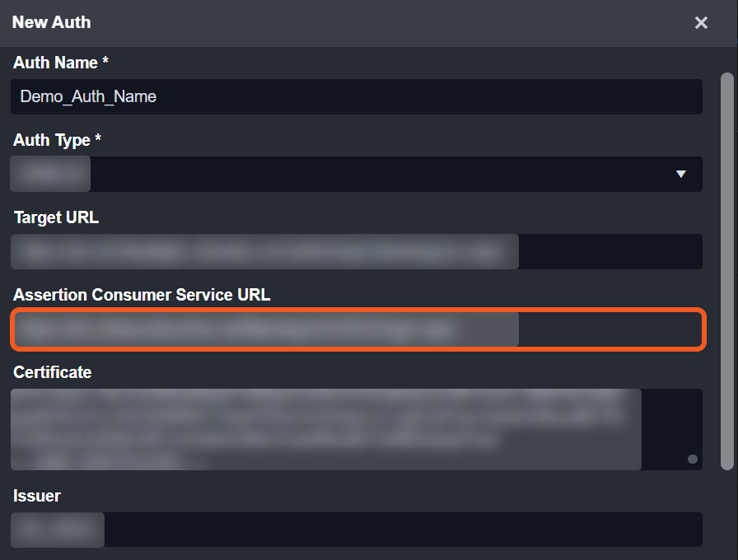Image resolution: width=738 pixels, height=560 pixels.
Task: Click the 'Auth Name *' label
Action: tap(55, 63)
